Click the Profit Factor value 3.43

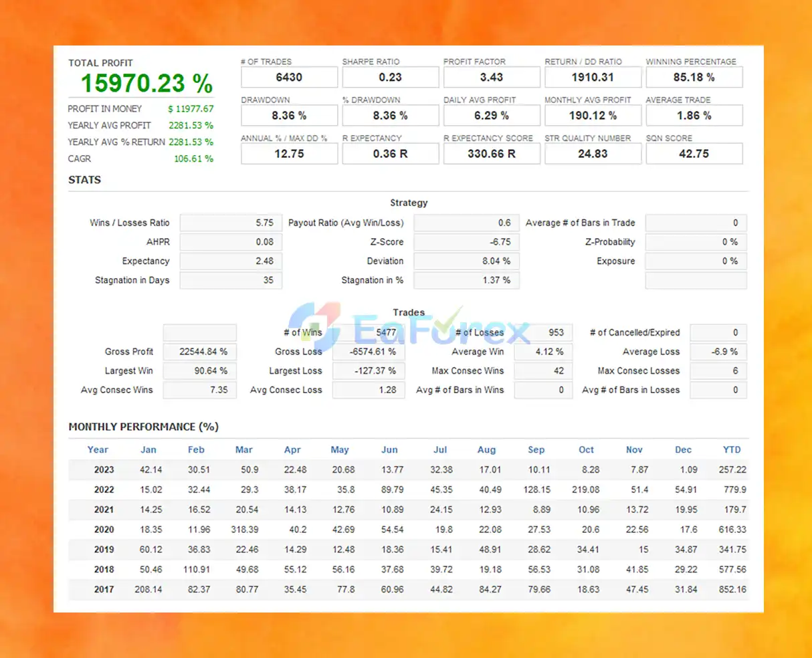tap(492, 77)
